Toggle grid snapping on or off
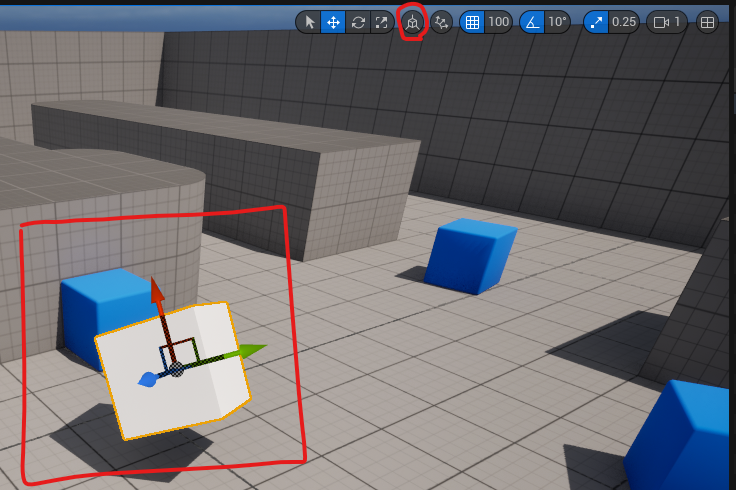Viewport: 736px width, 490px height. tap(472, 22)
